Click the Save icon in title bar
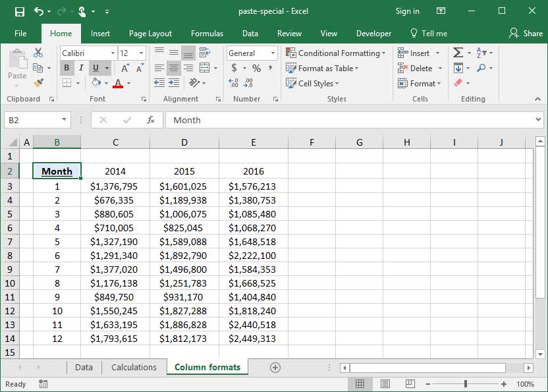 click(x=20, y=11)
